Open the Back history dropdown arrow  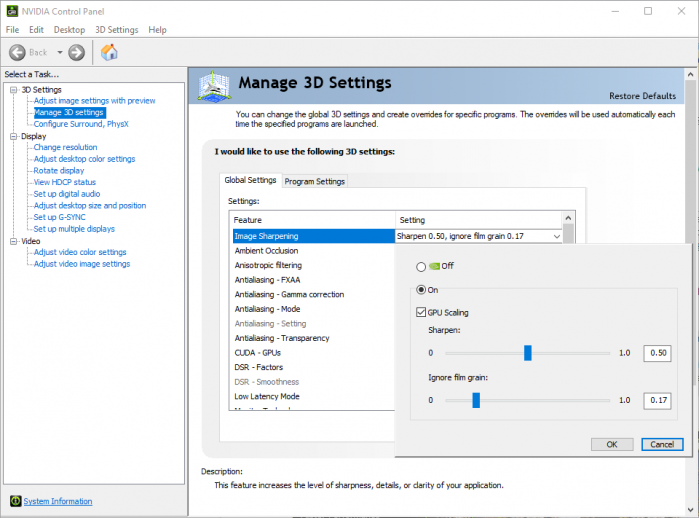[x=60, y=52]
